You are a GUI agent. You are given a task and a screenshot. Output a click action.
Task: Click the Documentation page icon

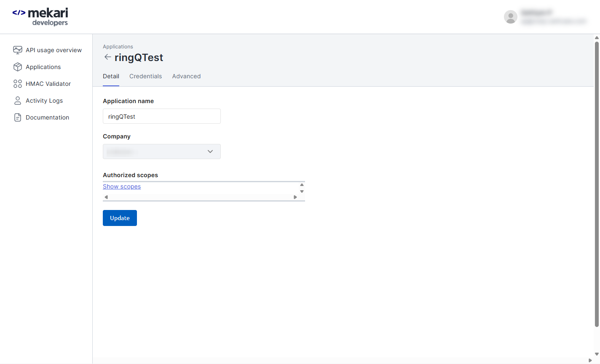pos(18,117)
